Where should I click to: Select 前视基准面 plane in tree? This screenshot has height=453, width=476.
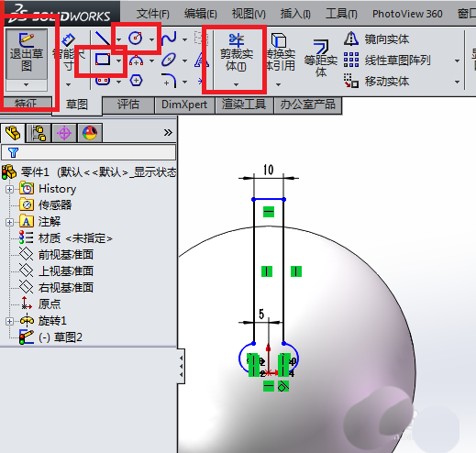click(56, 254)
